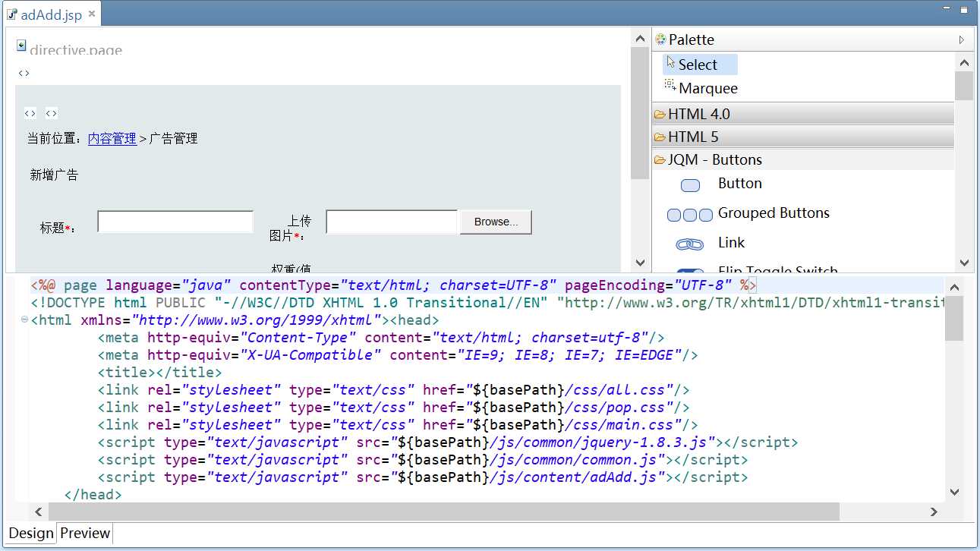Click the source editor horizontal scrollbar thumb

coord(444,512)
